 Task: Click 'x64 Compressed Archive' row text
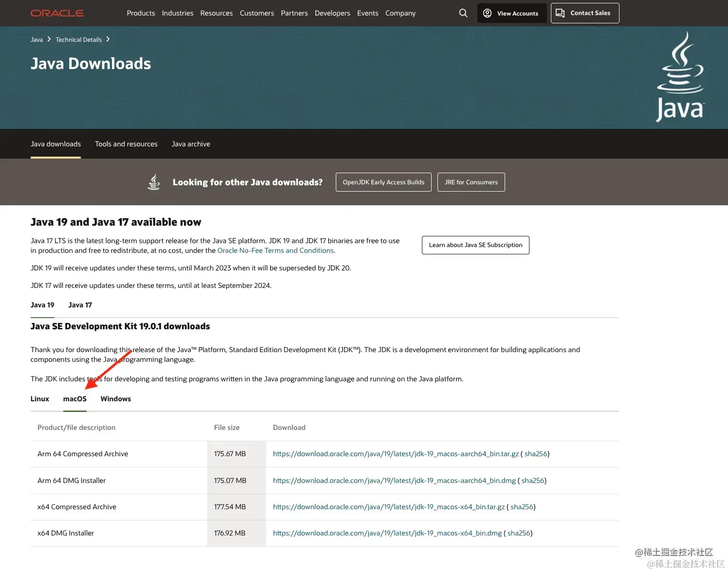[x=77, y=507]
